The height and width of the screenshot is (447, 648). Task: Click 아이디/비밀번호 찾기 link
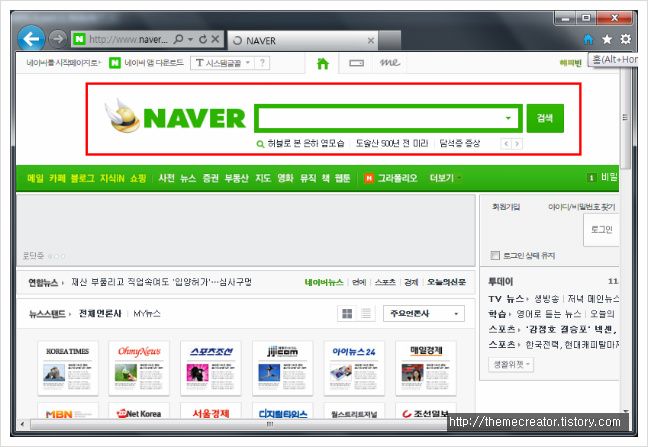pos(581,207)
